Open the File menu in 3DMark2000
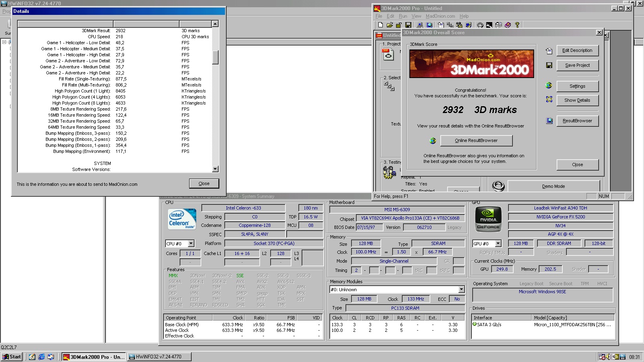Screen dimensions: 644x362 (379, 16)
